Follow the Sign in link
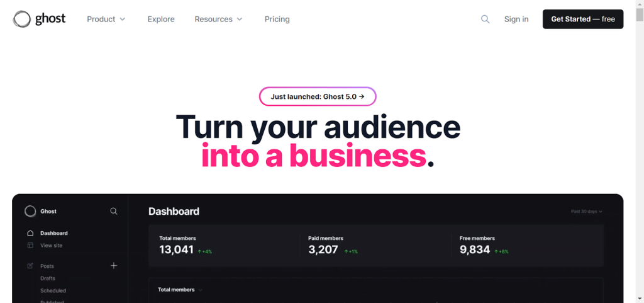Image resolution: width=644 pixels, height=303 pixels. pyautogui.click(x=516, y=20)
